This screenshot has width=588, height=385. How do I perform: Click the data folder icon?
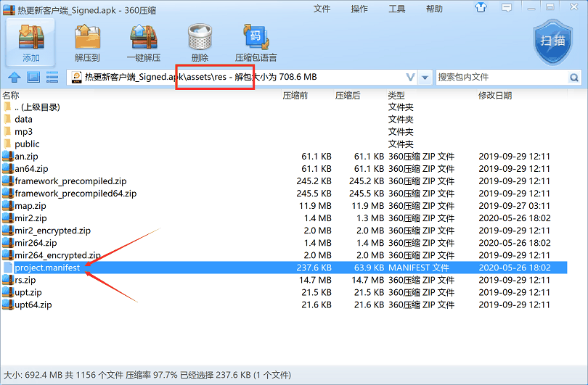(7, 119)
